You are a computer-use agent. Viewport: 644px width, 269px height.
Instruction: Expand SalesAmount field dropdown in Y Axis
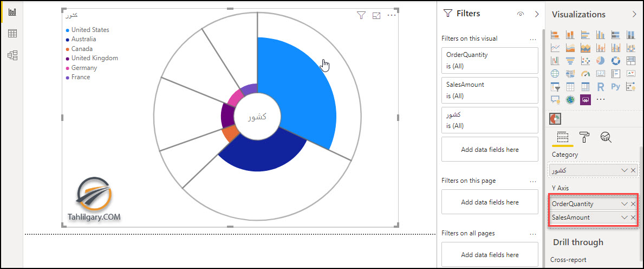(625, 217)
